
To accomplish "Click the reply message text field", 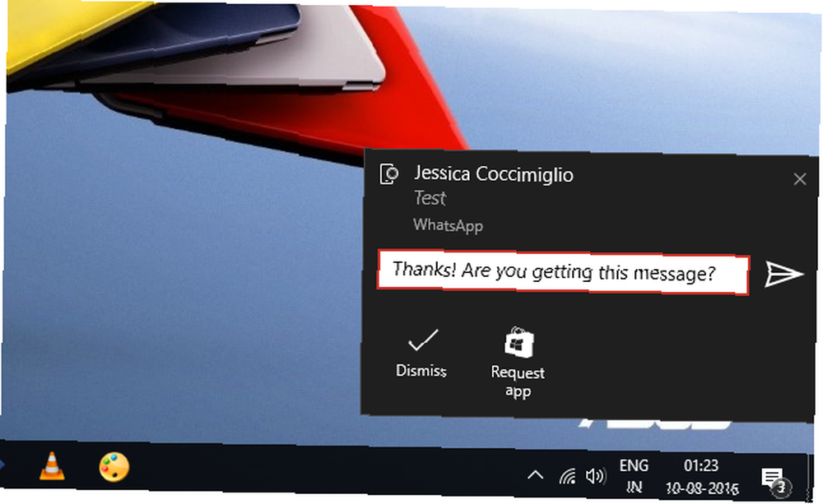I will coord(563,273).
